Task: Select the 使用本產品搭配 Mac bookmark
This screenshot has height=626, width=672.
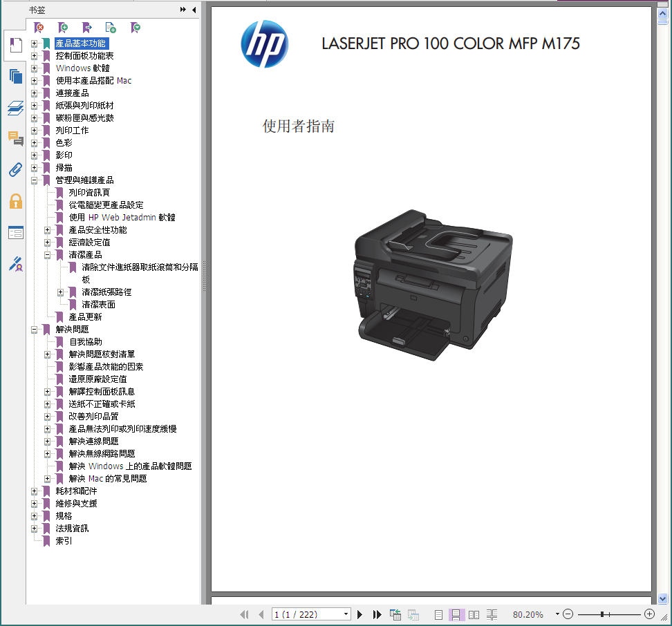Action: (93, 81)
